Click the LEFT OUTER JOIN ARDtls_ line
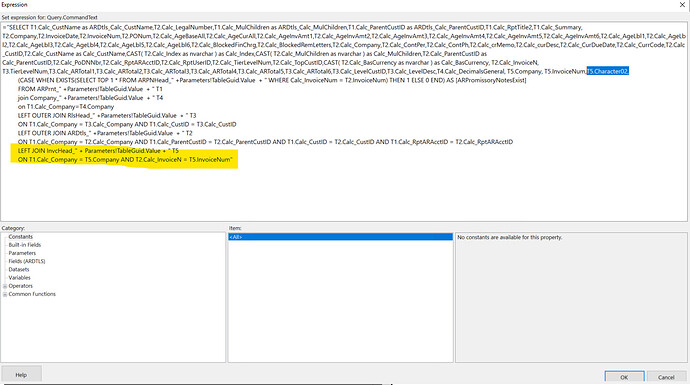690x385 pixels. point(105,133)
